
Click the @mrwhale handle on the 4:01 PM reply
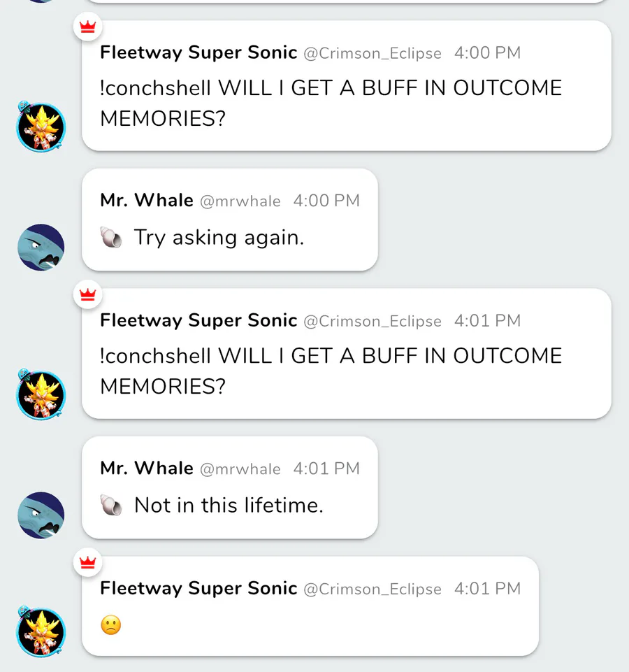[240, 469]
